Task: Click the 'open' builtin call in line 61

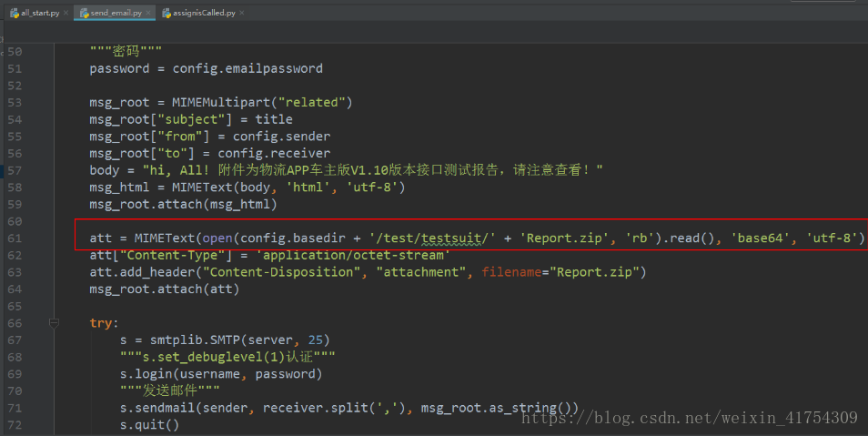Action: [217, 238]
